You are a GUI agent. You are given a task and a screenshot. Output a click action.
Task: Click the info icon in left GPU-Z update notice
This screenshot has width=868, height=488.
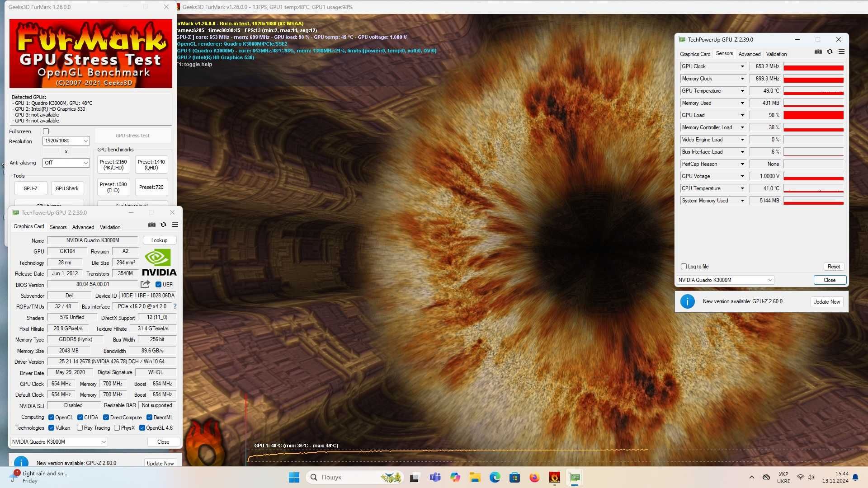click(21, 462)
